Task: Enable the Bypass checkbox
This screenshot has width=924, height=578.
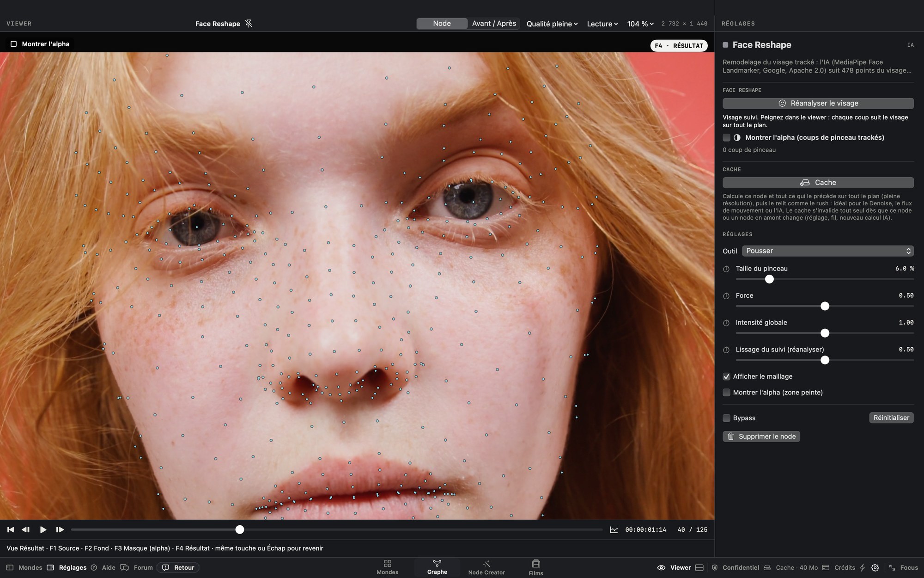Action: coord(726,418)
